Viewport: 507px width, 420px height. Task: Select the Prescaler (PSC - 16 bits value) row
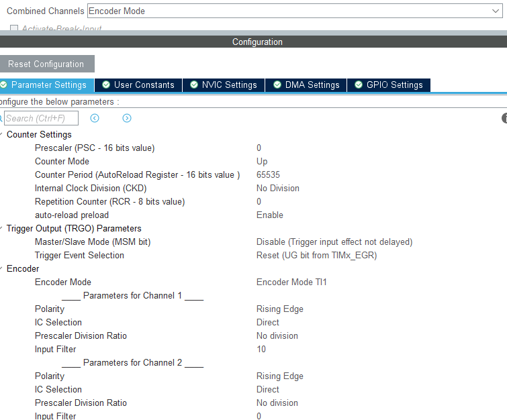pos(254,148)
